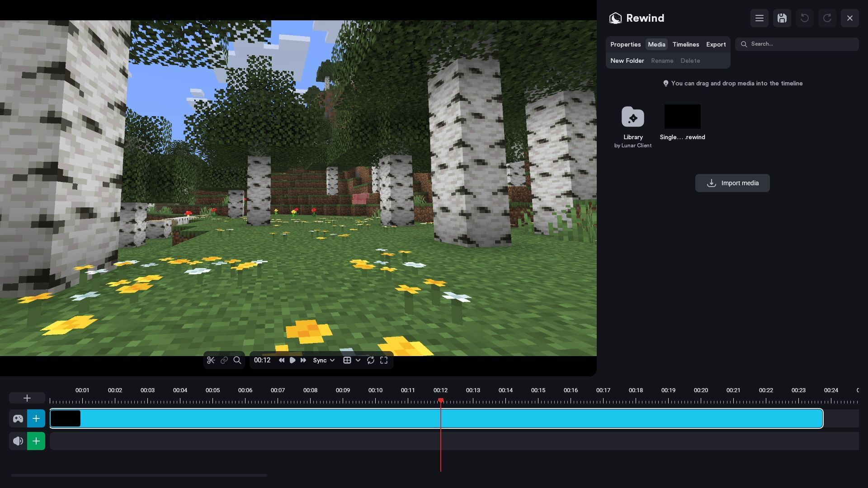The height and width of the screenshot is (488, 868).
Task: Fast forward with the double-right arrows
Action: click(303, 360)
